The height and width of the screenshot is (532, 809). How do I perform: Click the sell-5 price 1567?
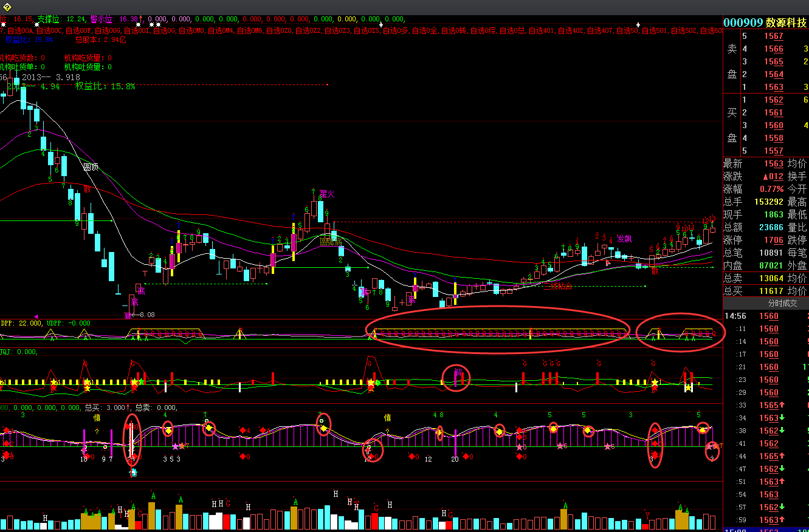[x=774, y=36]
